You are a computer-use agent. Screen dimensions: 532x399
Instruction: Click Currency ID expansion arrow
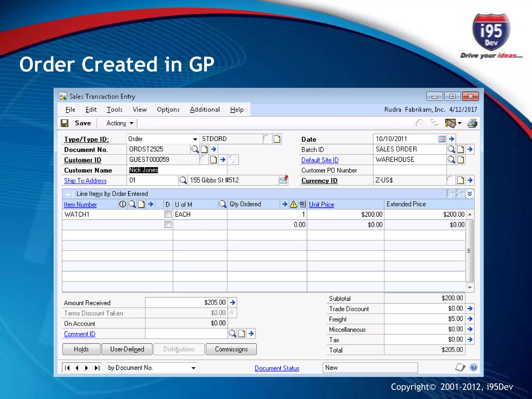pos(470,180)
